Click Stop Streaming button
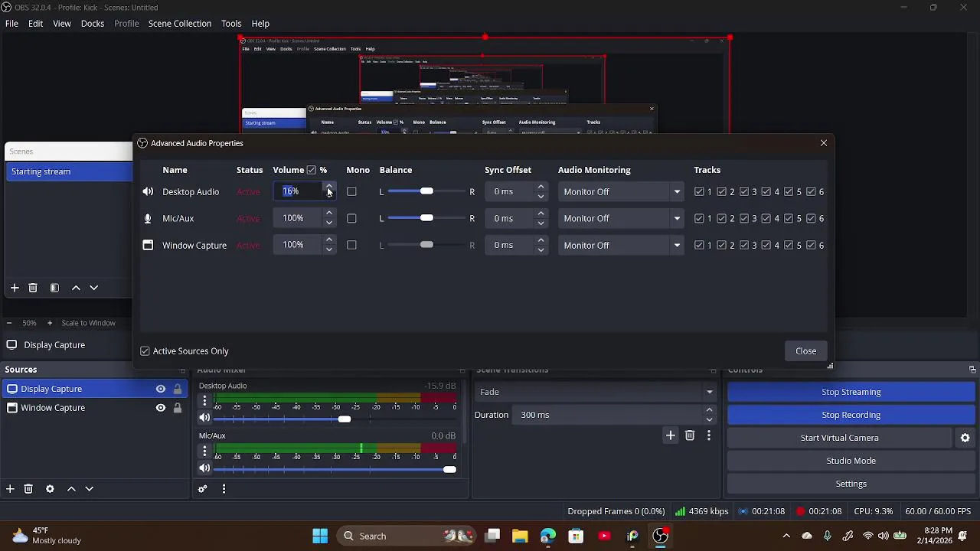 [x=851, y=392]
